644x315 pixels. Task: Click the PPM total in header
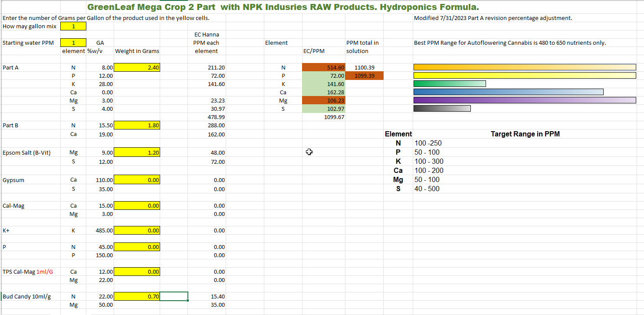(362, 43)
